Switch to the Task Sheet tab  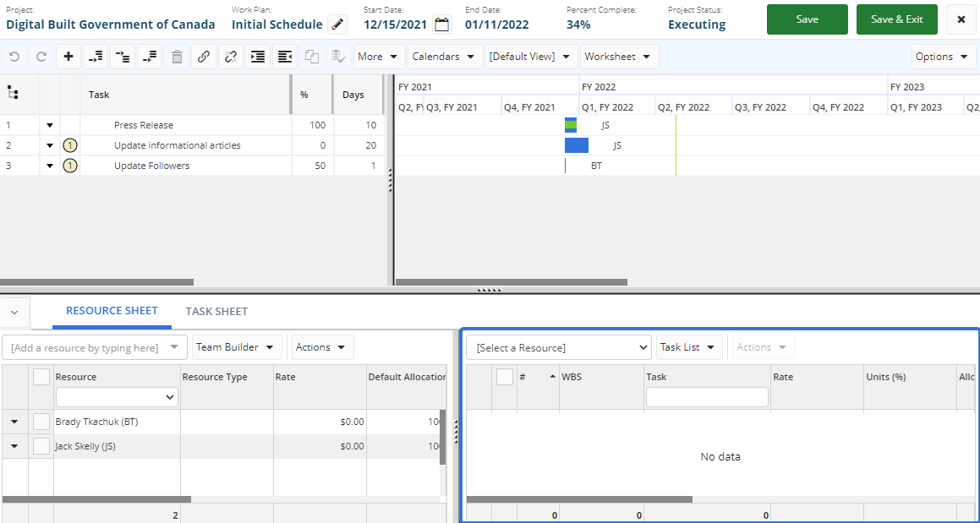pyautogui.click(x=216, y=312)
